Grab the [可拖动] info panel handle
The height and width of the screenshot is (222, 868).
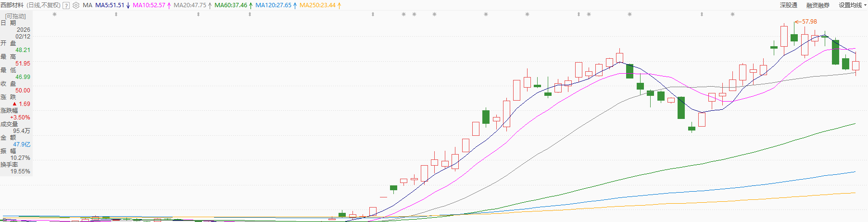click(15, 16)
